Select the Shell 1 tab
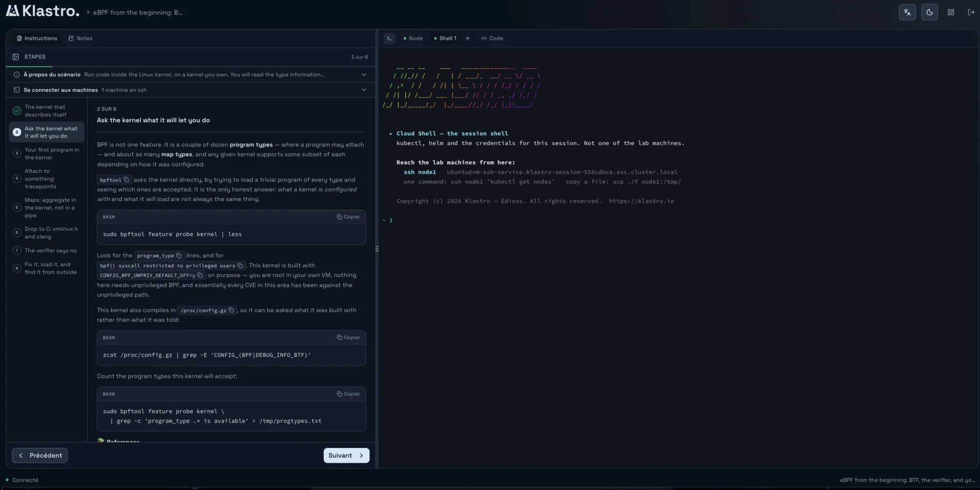Viewport: 980px width, 490px height. [x=445, y=38]
